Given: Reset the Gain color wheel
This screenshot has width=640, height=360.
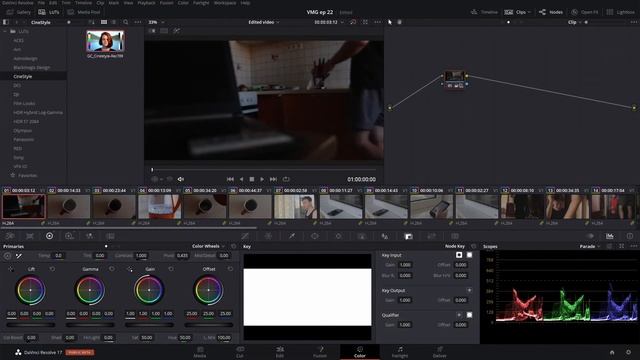Looking at the screenshot, I should click(171, 269).
